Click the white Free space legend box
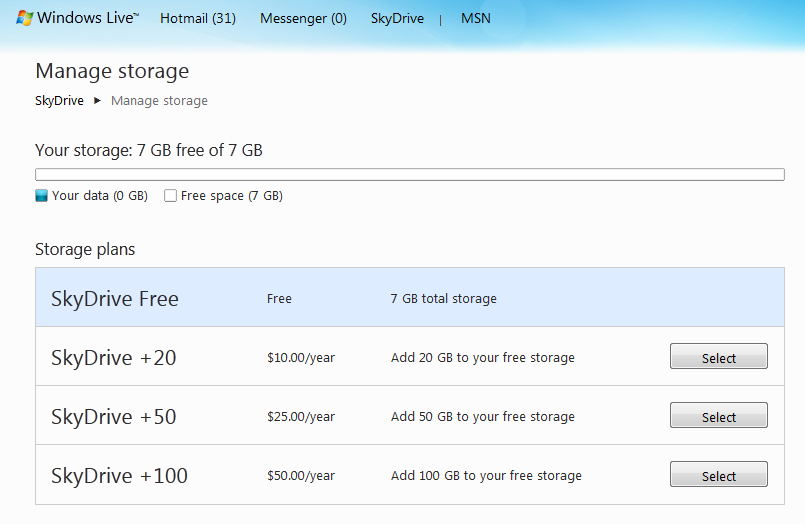805x524 pixels. [x=171, y=196]
